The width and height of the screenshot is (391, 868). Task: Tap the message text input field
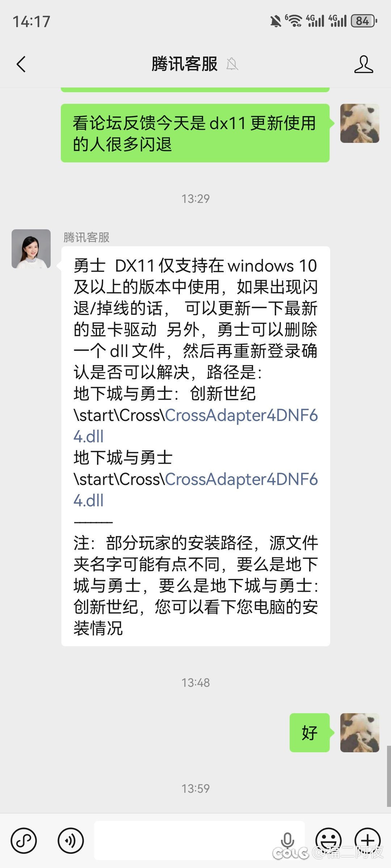(199, 841)
